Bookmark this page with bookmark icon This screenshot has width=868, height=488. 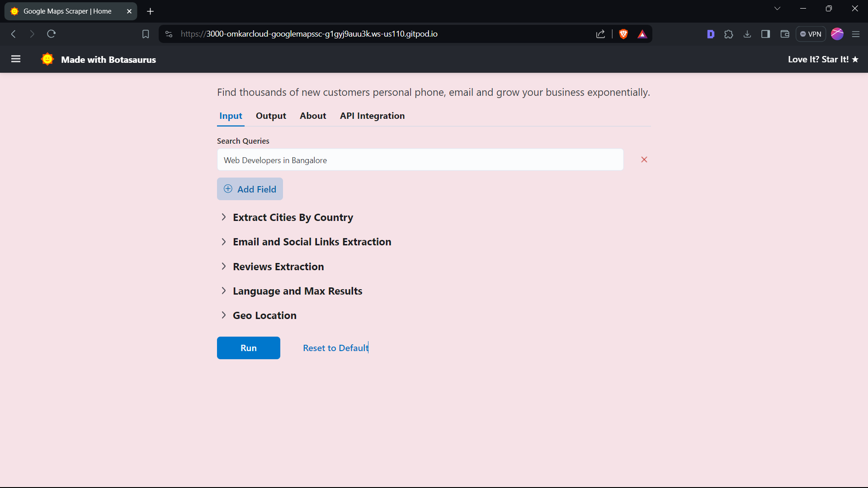[x=146, y=34]
